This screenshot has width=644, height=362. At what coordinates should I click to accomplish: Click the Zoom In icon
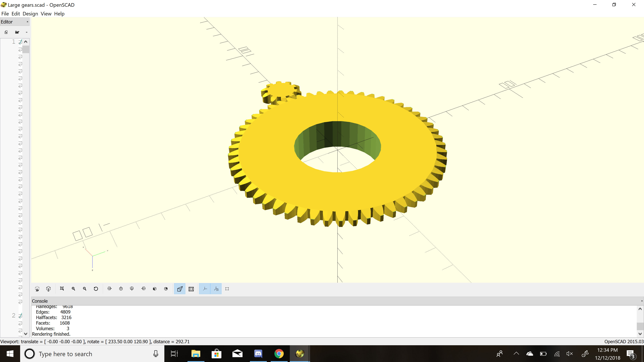[x=73, y=289]
